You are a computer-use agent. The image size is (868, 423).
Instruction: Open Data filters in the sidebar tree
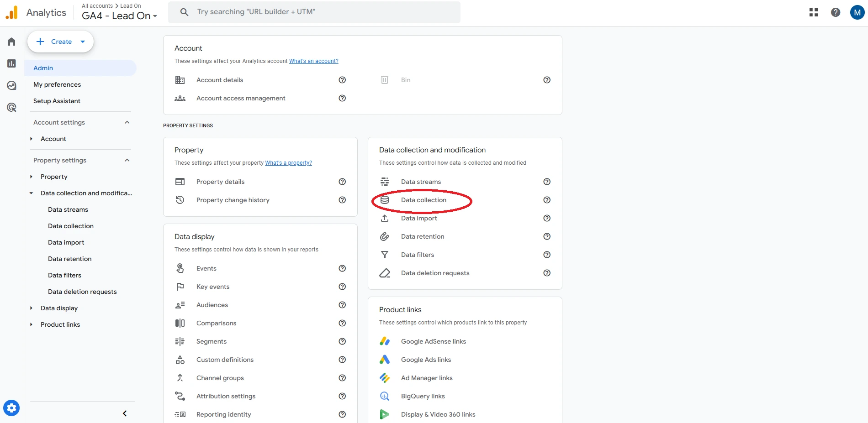(64, 275)
